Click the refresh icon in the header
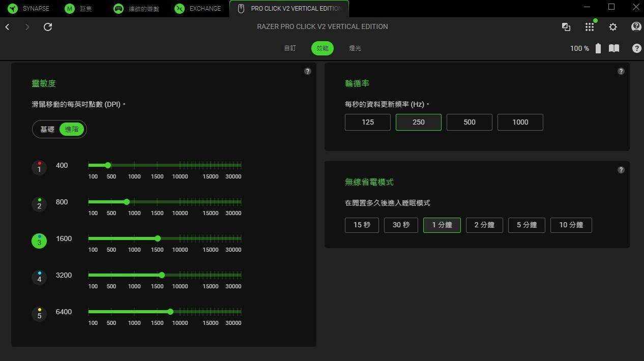The width and height of the screenshot is (644, 361). pyautogui.click(x=48, y=27)
